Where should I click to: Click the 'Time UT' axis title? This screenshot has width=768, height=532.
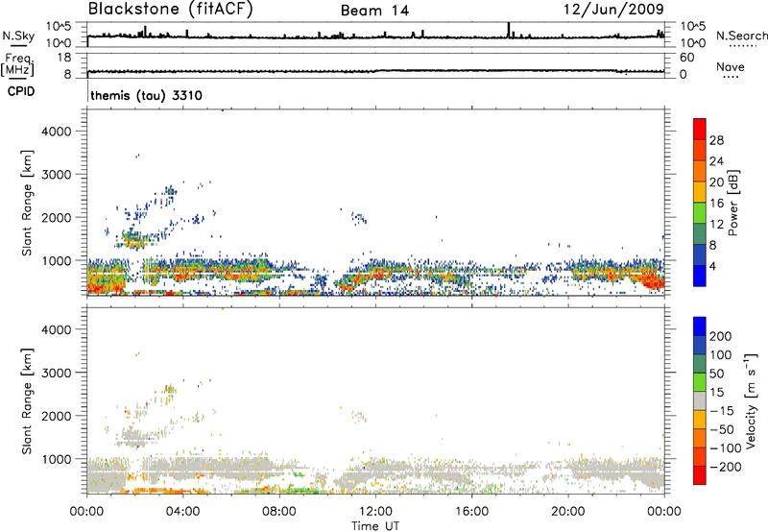click(x=375, y=526)
